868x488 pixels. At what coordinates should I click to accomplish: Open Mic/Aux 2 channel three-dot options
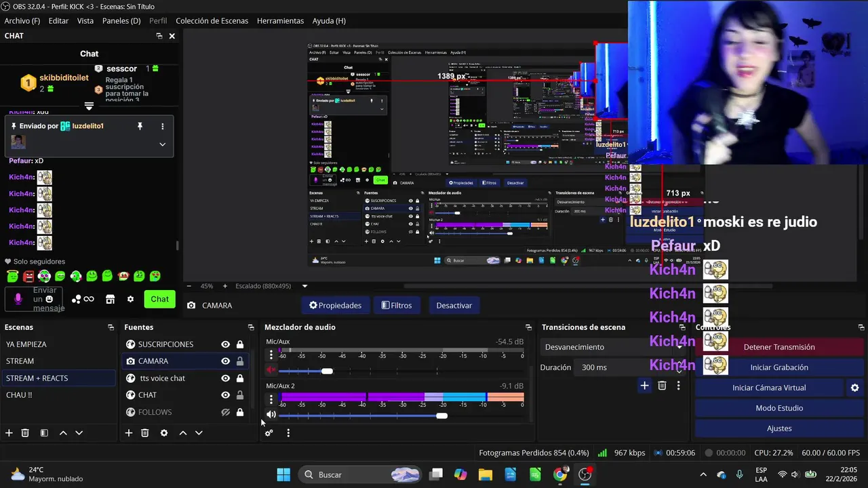(271, 399)
